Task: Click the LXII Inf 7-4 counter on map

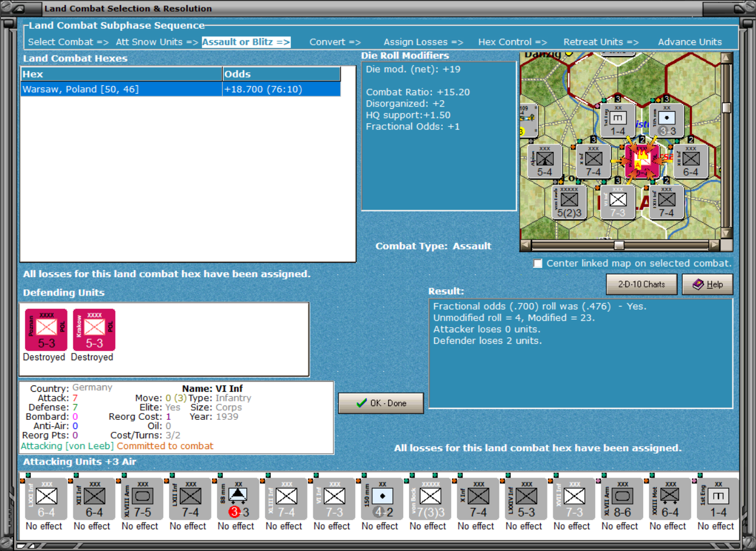Action: (667, 203)
